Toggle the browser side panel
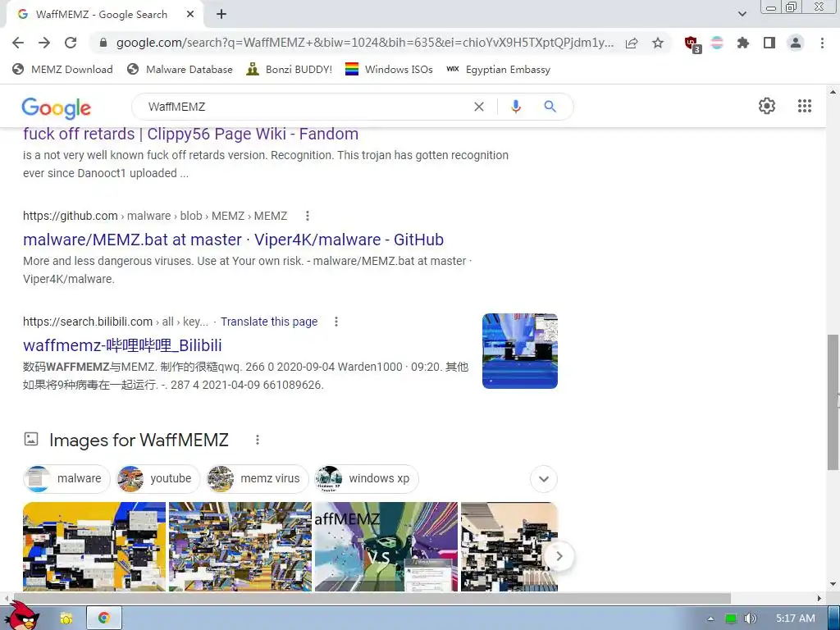This screenshot has width=840, height=630. click(769, 43)
